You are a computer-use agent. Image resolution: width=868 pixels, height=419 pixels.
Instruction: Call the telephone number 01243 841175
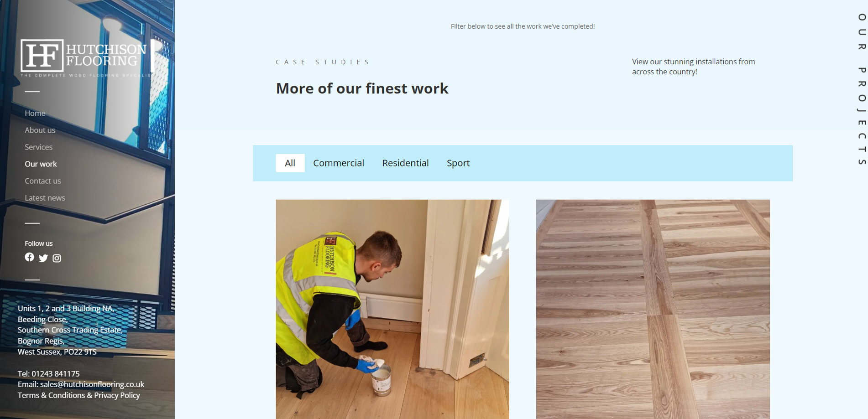[55, 373]
